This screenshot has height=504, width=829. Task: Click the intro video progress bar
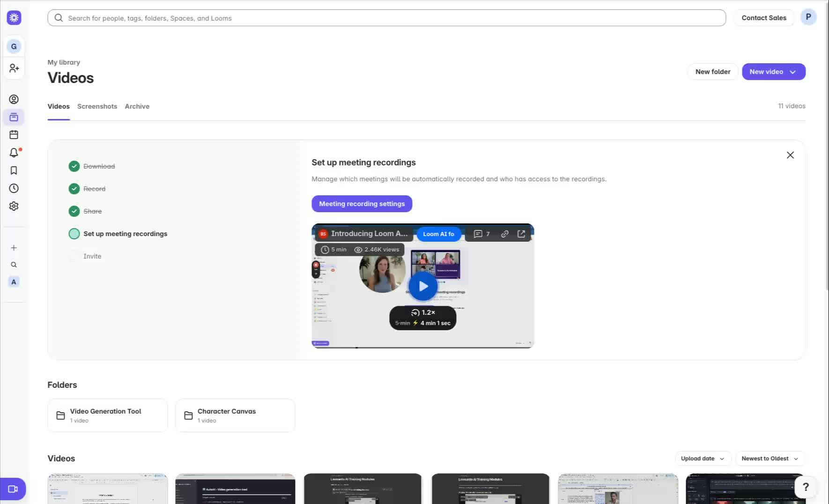[x=423, y=348]
